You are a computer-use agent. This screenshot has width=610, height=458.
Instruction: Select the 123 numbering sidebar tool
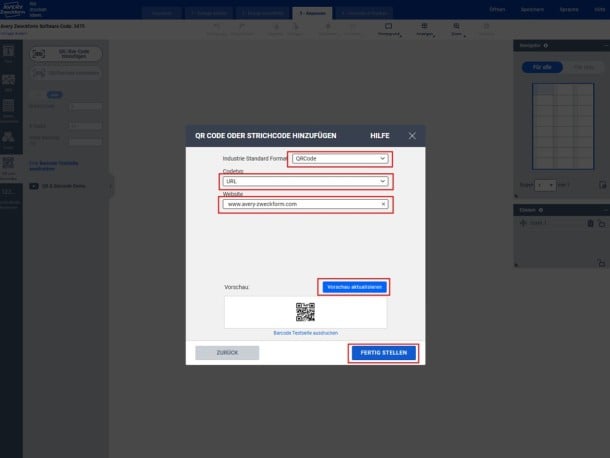[x=8, y=197]
